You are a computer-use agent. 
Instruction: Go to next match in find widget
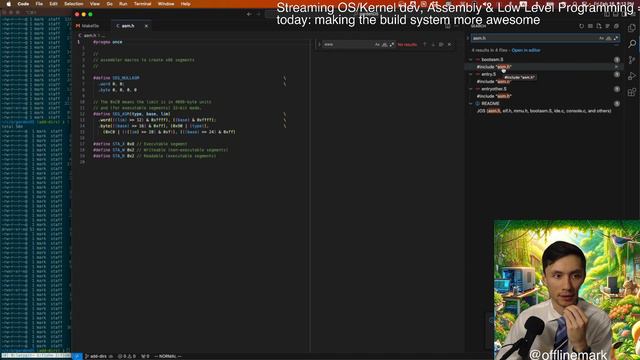coord(433,44)
